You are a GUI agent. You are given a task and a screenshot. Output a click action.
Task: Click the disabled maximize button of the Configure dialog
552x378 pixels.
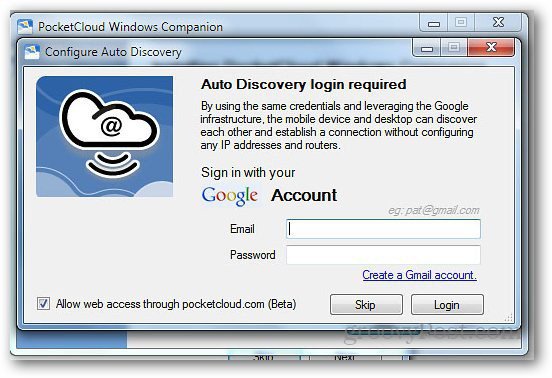pyautogui.click(x=454, y=47)
